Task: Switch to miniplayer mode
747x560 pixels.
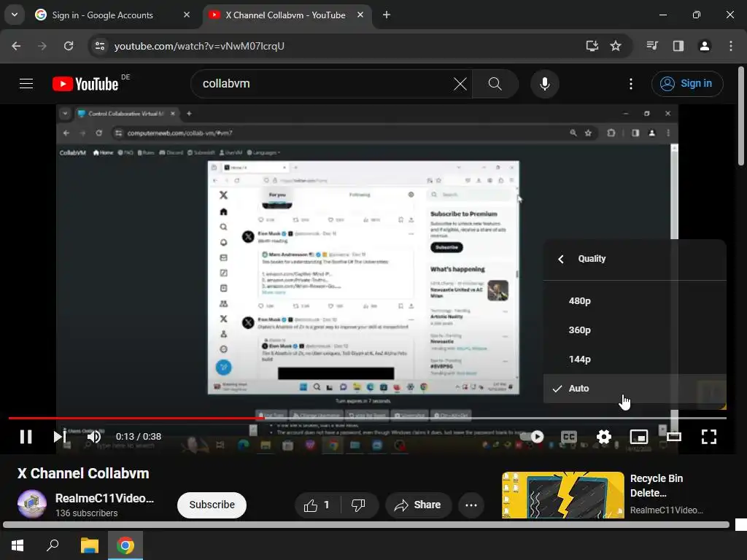Action: [x=639, y=436]
